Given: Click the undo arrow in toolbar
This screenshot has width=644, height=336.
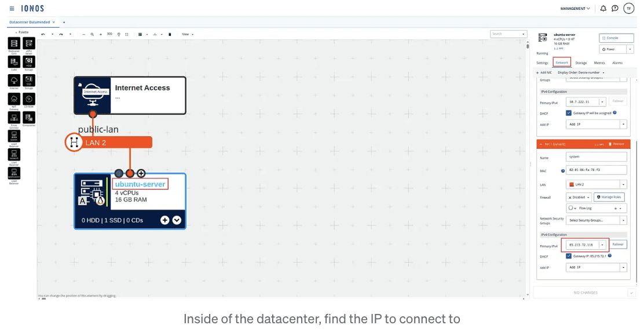Looking at the screenshot, I should 43,35.
